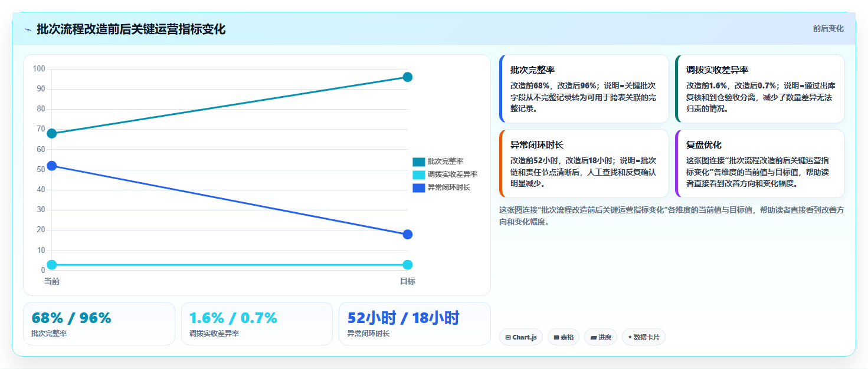This screenshot has height=369, width=868.
Task: Click the 批次完整率 data point at 目标
Action: [407, 77]
